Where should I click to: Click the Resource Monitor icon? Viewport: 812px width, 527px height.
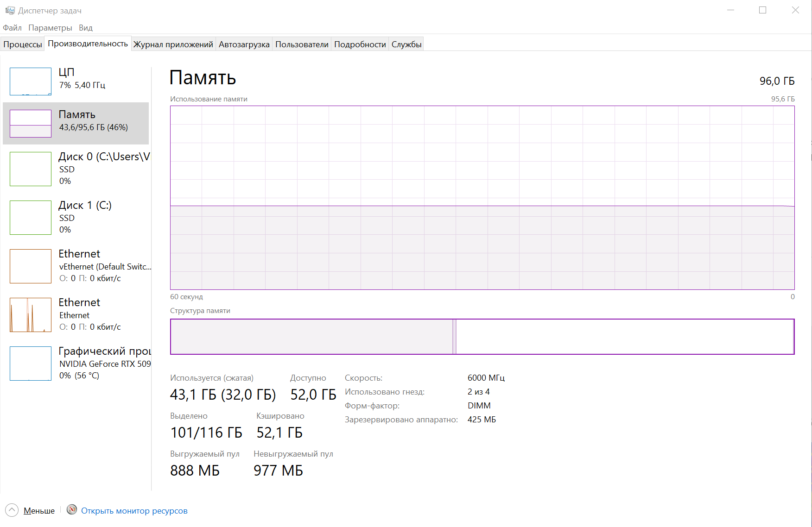click(72, 510)
